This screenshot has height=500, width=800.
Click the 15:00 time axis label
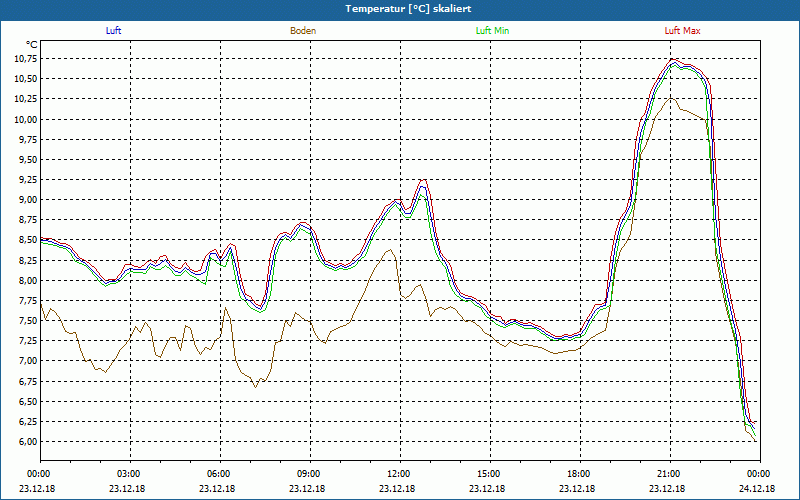pyautogui.click(x=488, y=474)
